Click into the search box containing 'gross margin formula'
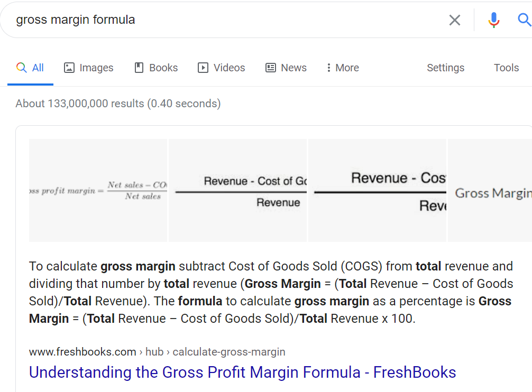This screenshot has height=392, width=532. 212,20
